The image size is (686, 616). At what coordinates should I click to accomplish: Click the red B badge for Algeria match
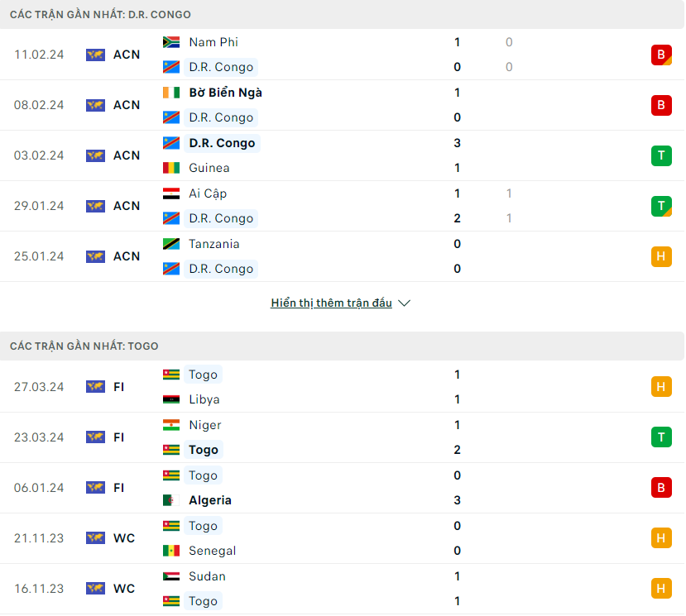661,488
